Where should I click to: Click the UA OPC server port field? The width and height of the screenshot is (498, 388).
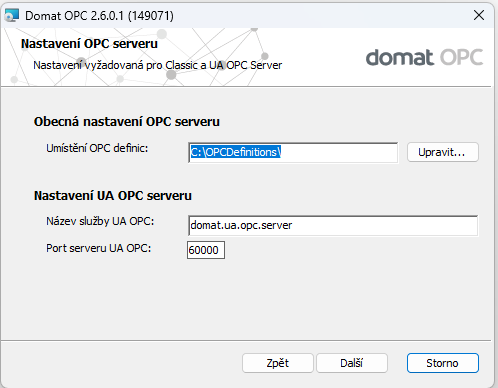206,250
